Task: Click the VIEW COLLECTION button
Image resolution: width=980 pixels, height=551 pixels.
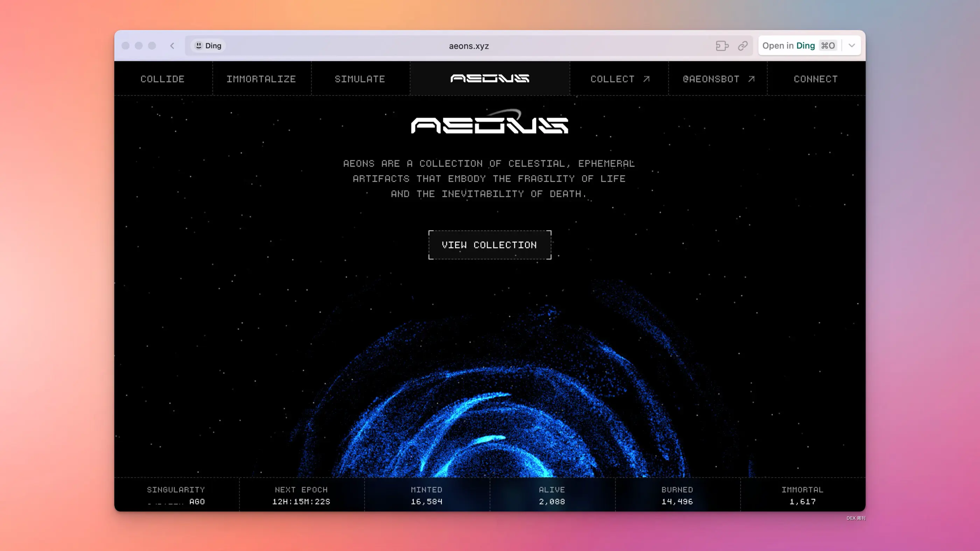Action: 490,245
